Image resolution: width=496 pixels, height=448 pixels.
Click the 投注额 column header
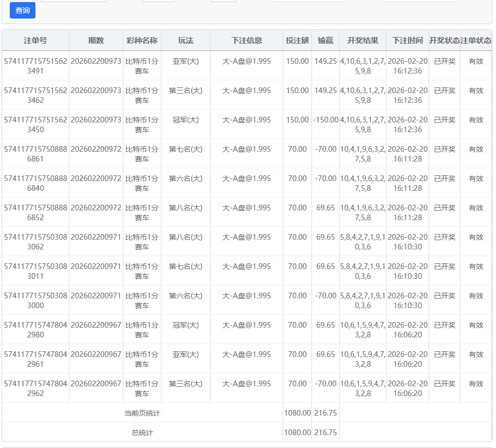(x=297, y=41)
